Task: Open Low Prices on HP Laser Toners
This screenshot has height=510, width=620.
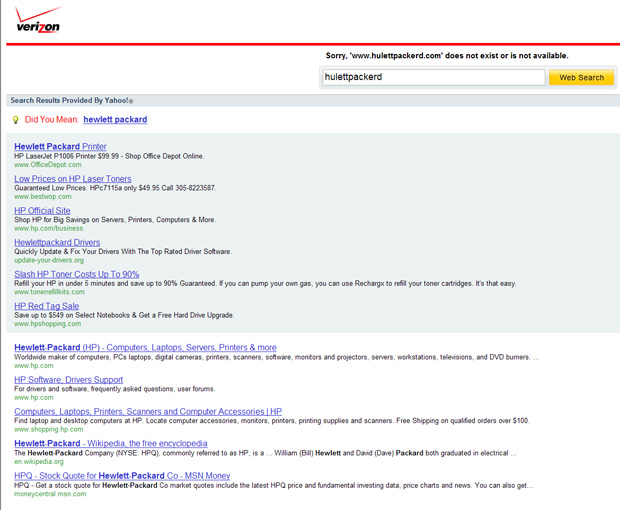Action: (73, 179)
